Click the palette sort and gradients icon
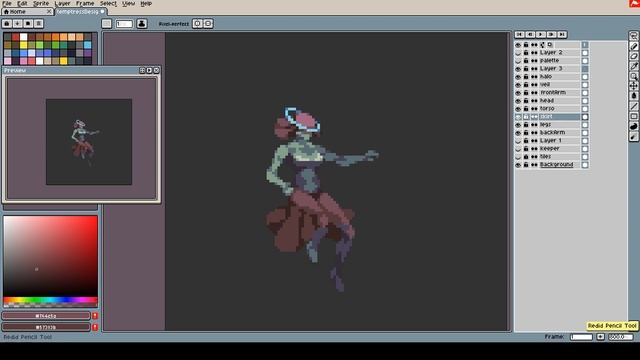Viewport: 640px width, 360px height. pyautogui.click(x=18, y=24)
